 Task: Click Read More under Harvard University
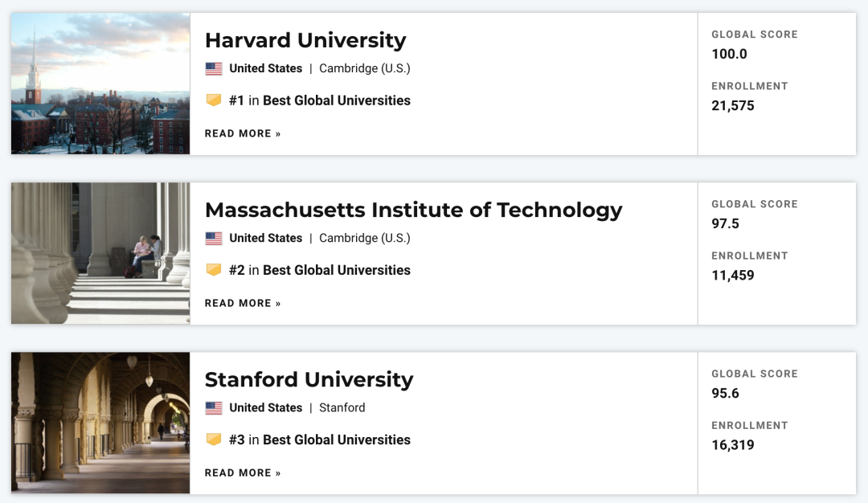(x=243, y=133)
